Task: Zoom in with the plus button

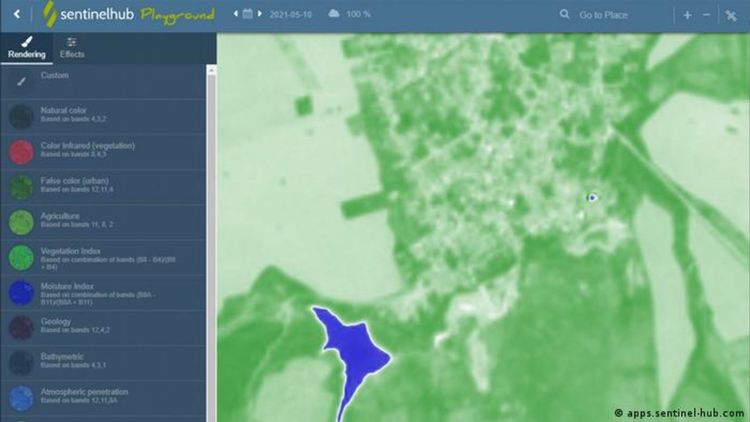Action: pos(687,15)
